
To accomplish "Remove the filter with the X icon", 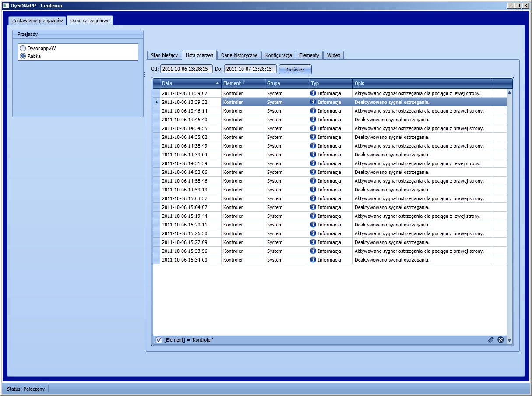I will coord(500,340).
